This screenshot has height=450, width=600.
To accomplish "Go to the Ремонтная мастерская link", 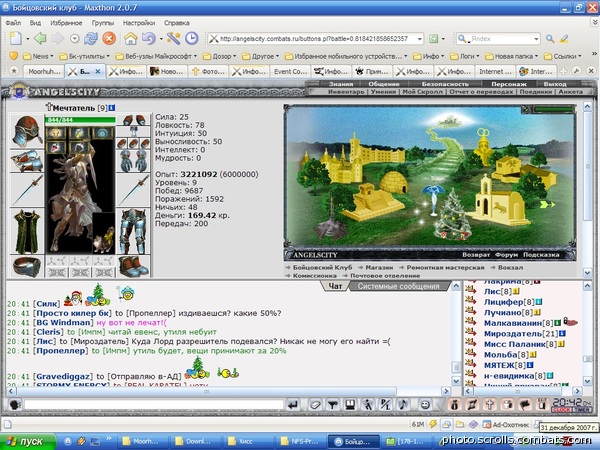I will click(445, 267).
